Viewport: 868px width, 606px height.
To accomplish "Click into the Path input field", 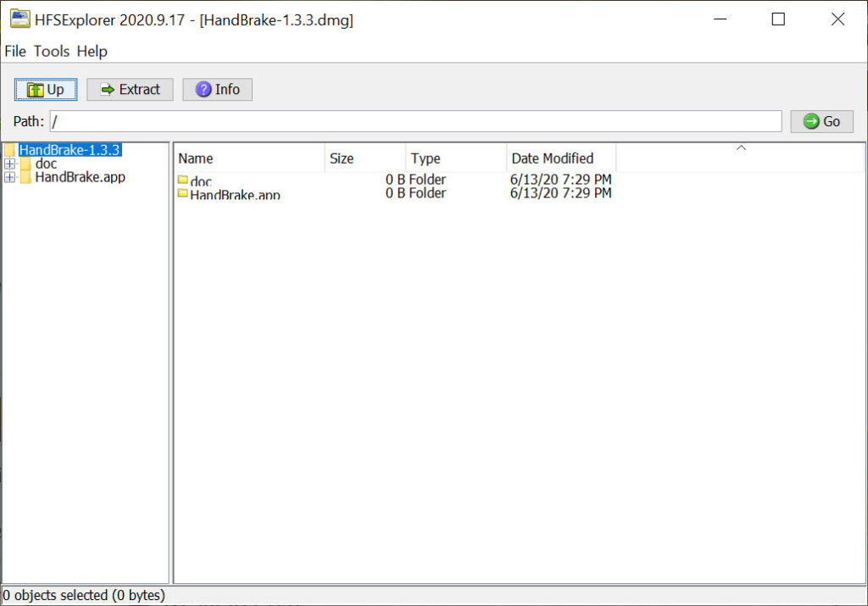I will (415, 121).
